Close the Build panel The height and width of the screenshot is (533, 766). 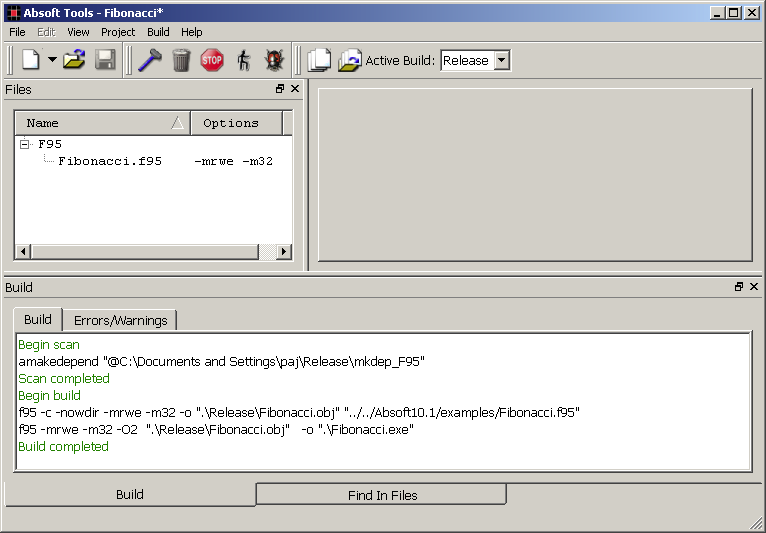(754, 287)
